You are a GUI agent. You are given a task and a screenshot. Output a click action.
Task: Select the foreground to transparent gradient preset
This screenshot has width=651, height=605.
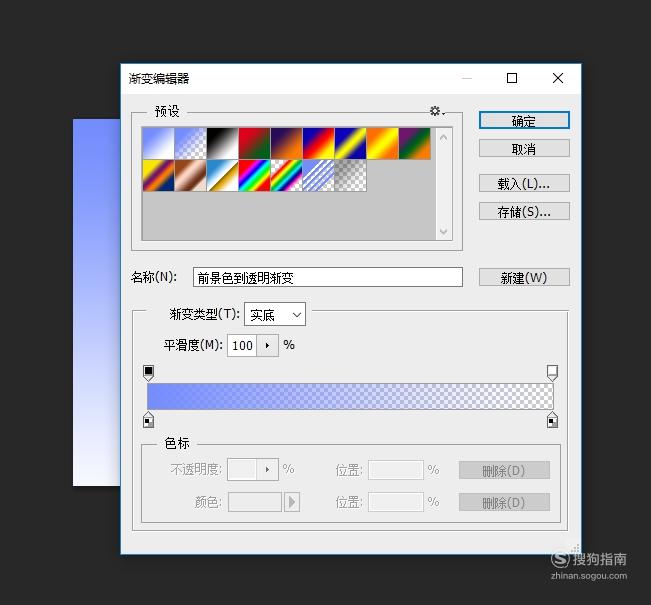[190, 143]
